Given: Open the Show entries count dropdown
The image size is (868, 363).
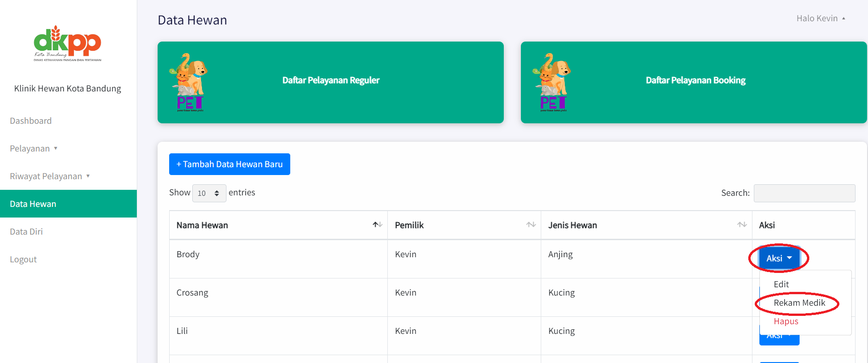Looking at the screenshot, I should pyautogui.click(x=209, y=193).
